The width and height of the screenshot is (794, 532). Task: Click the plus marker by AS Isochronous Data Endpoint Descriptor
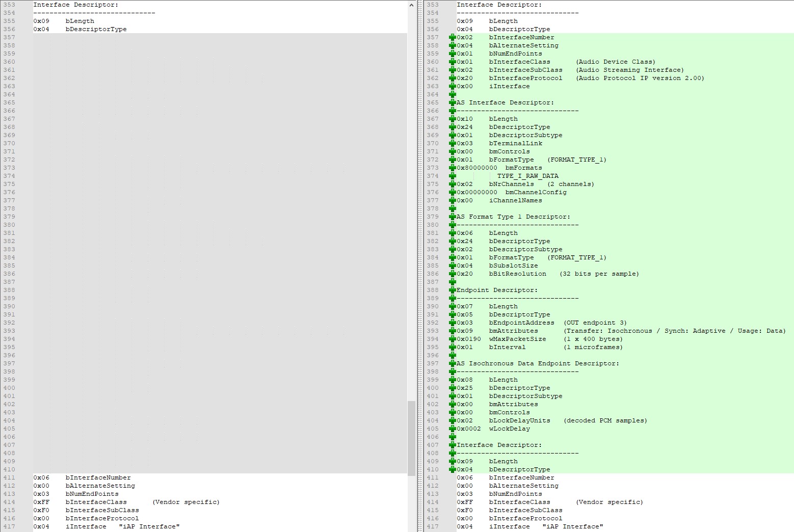452,363
